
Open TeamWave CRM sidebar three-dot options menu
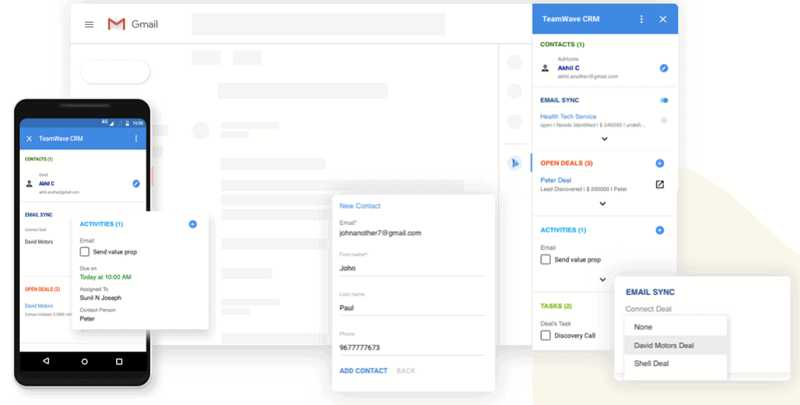pyautogui.click(x=641, y=19)
